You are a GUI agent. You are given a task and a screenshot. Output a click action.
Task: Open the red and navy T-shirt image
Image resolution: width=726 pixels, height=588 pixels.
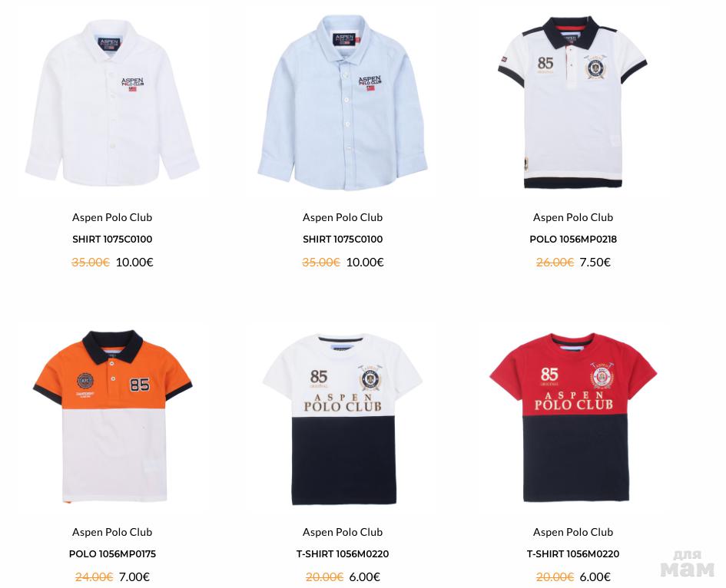pos(573,418)
